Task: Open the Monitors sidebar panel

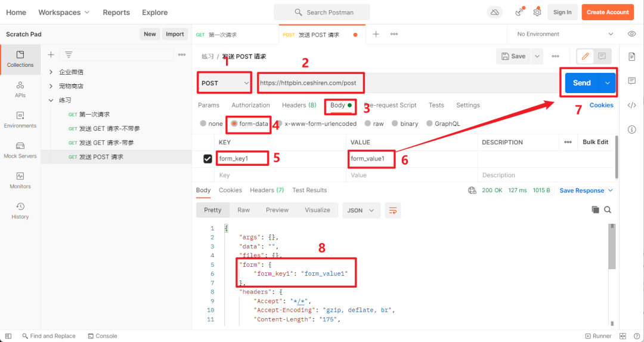Action: click(x=20, y=181)
